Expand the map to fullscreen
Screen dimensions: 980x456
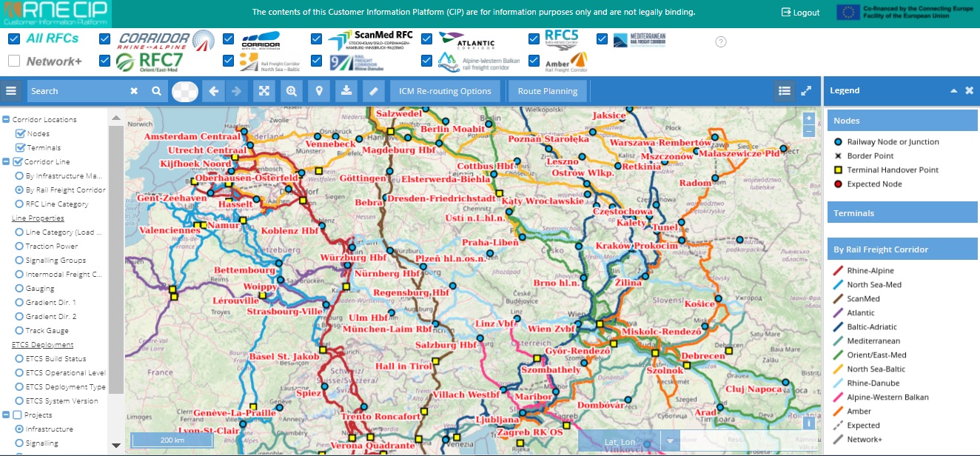pos(806,90)
